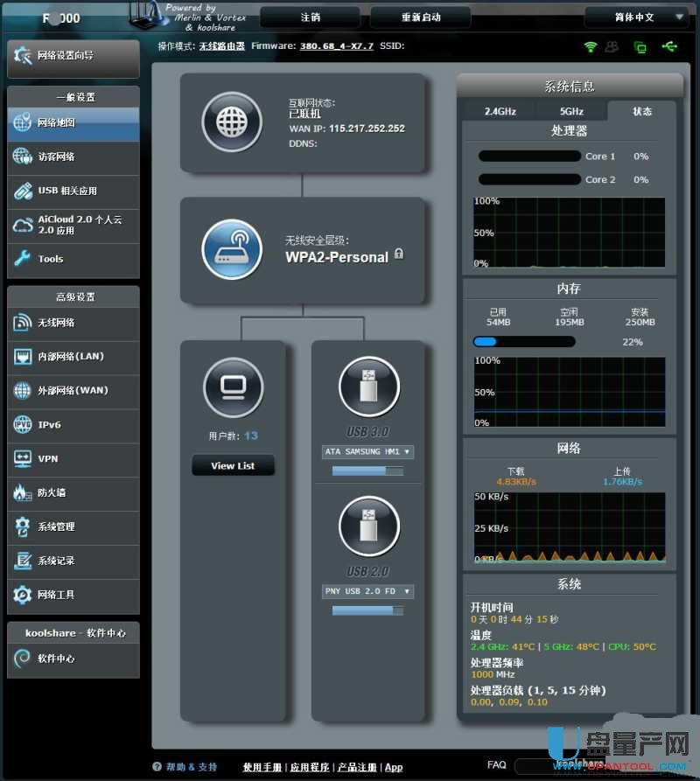700x781 pixels.
Task: Click the 注销 logout button
Action: (310, 17)
